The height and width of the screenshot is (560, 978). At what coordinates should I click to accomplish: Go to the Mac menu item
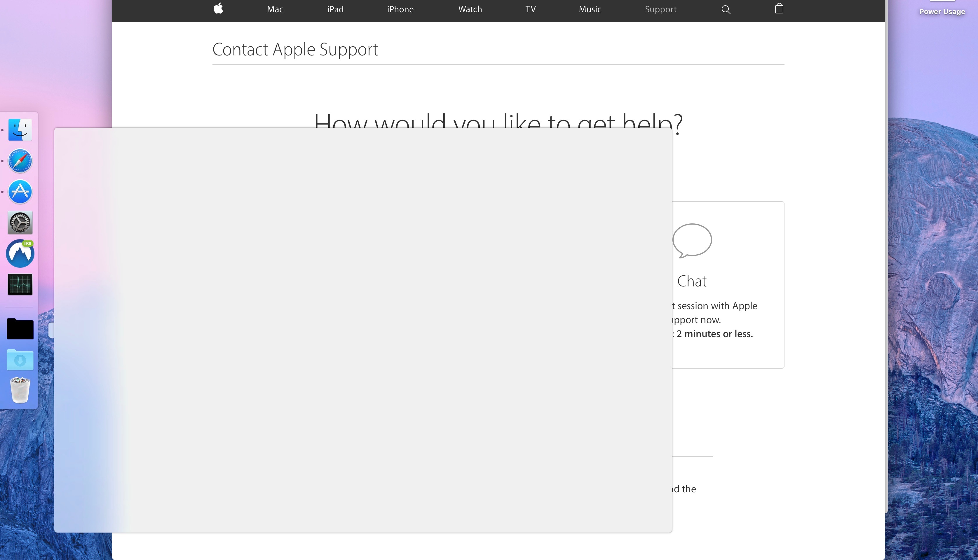275,9
